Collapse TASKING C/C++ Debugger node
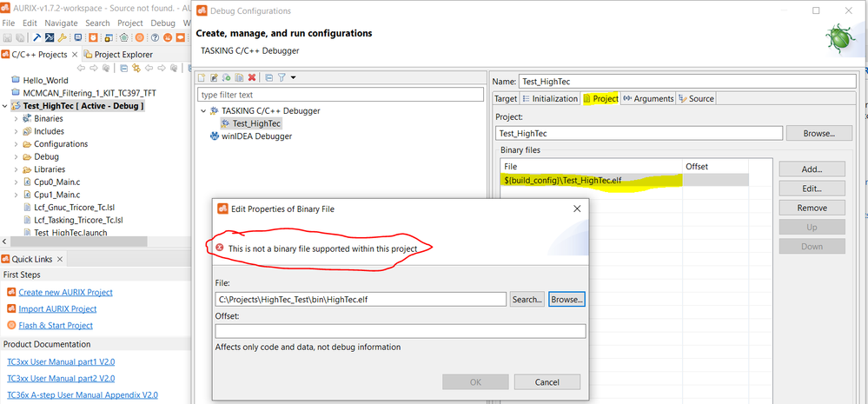 click(x=203, y=110)
